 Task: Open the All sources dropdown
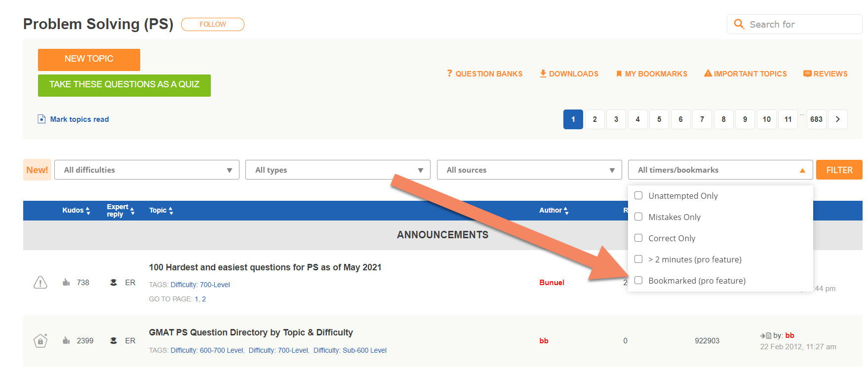point(529,170)
